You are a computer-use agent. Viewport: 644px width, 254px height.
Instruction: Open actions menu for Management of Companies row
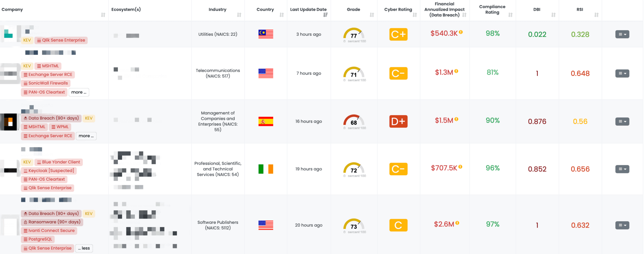point(622,122)
